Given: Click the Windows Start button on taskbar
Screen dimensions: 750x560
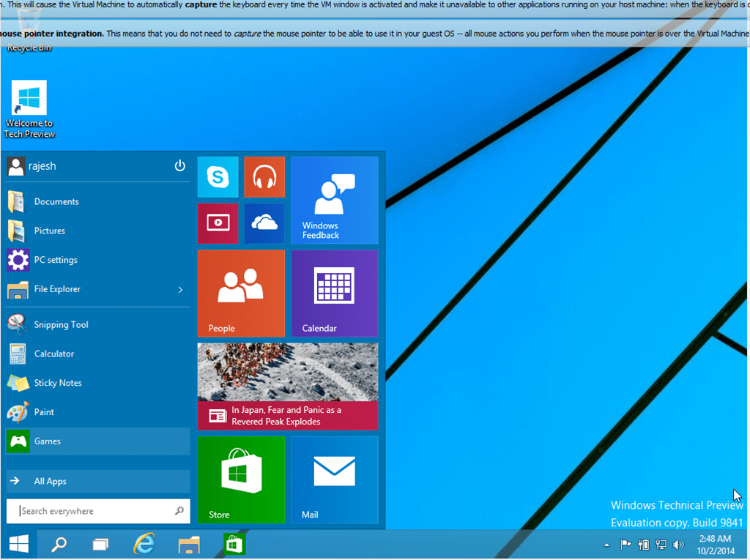Looking at the screenshot, I should click(18, 544).
